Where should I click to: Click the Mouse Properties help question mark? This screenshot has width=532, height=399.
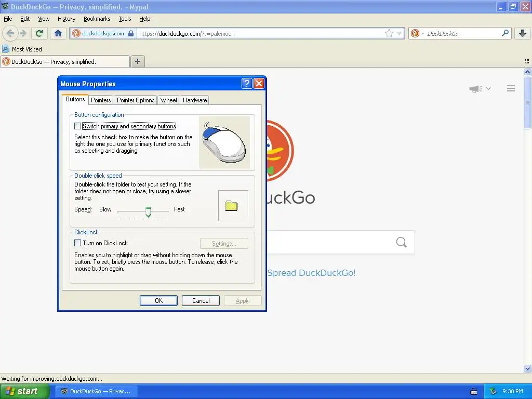point(247,84)
